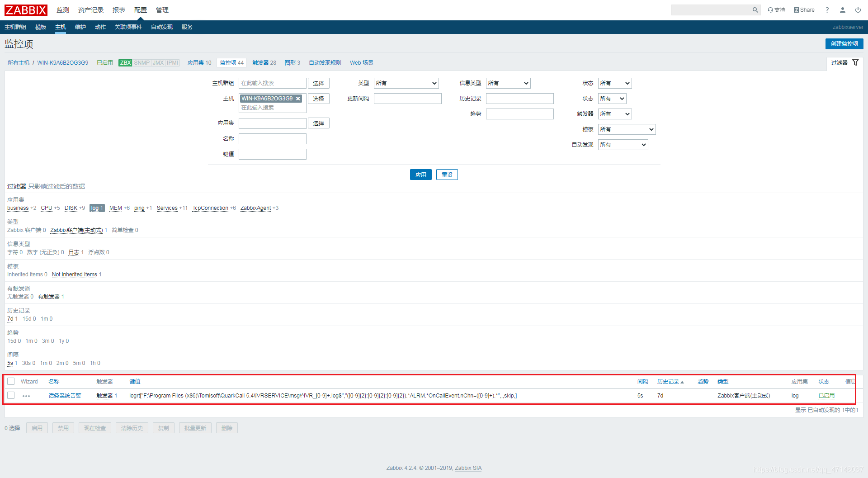Click the logout power icon
This screenshot has height=478, width=868.
pos(858,10)
